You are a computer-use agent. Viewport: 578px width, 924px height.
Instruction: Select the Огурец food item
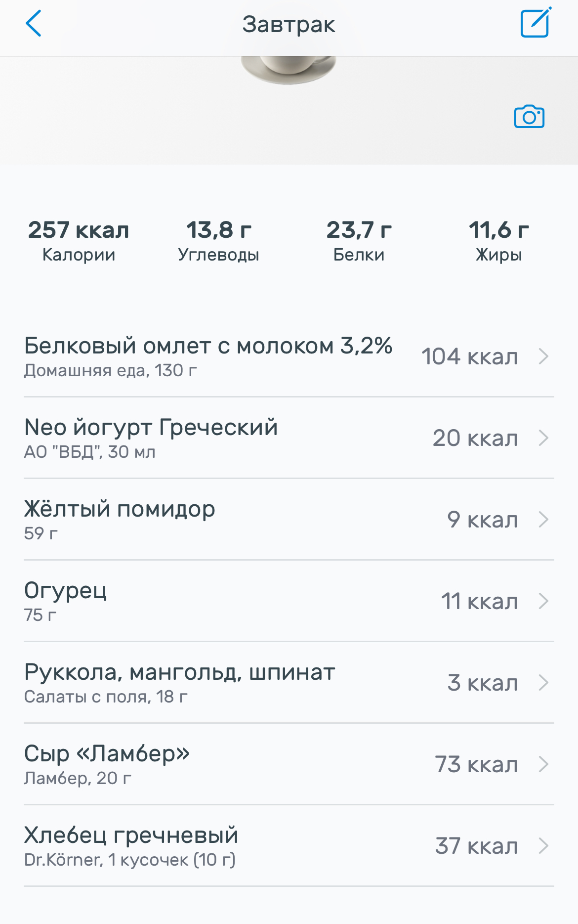pos(65,601)
